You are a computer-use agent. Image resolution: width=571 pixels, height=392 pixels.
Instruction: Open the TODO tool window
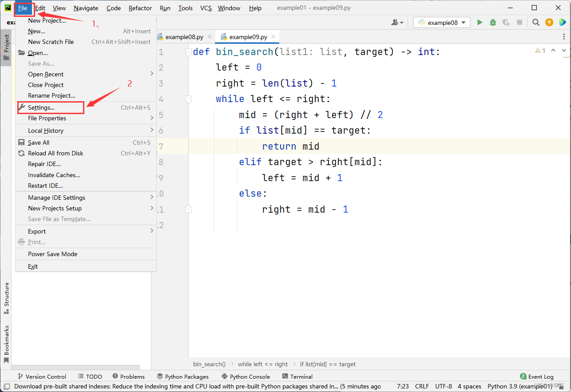(90, 376)
